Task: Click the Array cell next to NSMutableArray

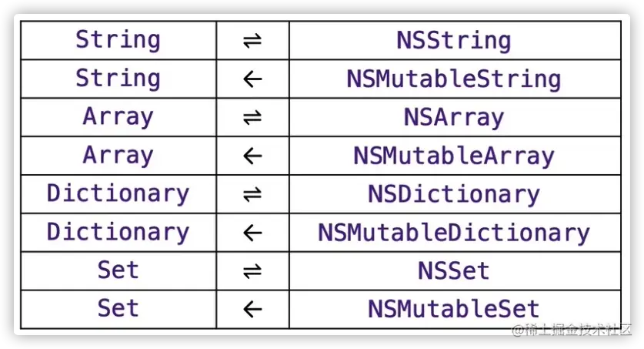Action: coord(118,156)
